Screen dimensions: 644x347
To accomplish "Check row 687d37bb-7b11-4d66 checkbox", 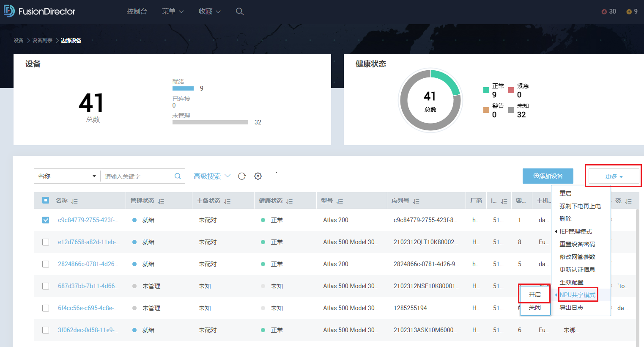I will pos(46,286).
